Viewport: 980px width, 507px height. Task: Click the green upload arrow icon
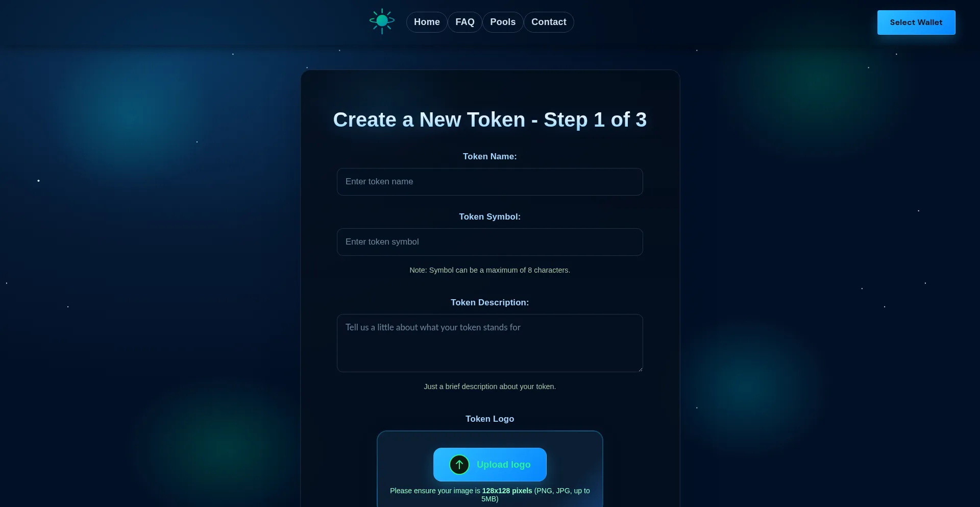(459, 465)
